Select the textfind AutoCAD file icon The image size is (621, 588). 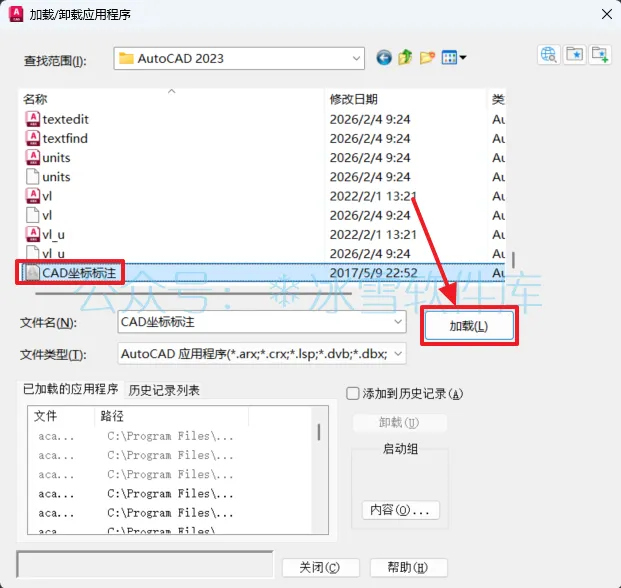pos(32,138)
